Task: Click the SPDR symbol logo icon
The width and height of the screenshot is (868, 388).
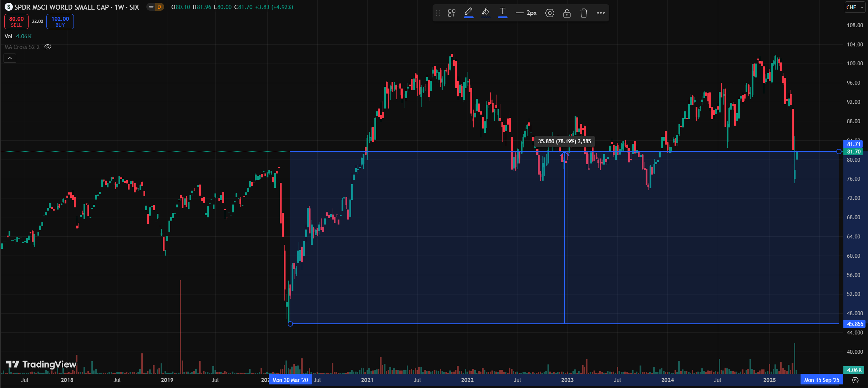Action: pos(9,7)
